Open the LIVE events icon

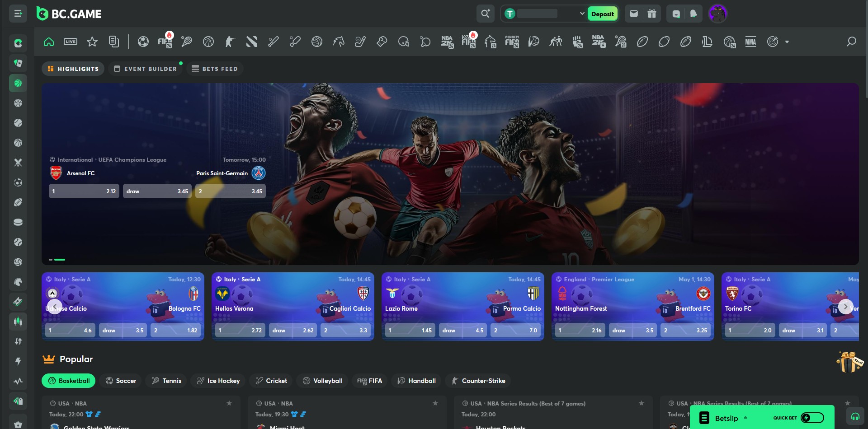(71, 42)
